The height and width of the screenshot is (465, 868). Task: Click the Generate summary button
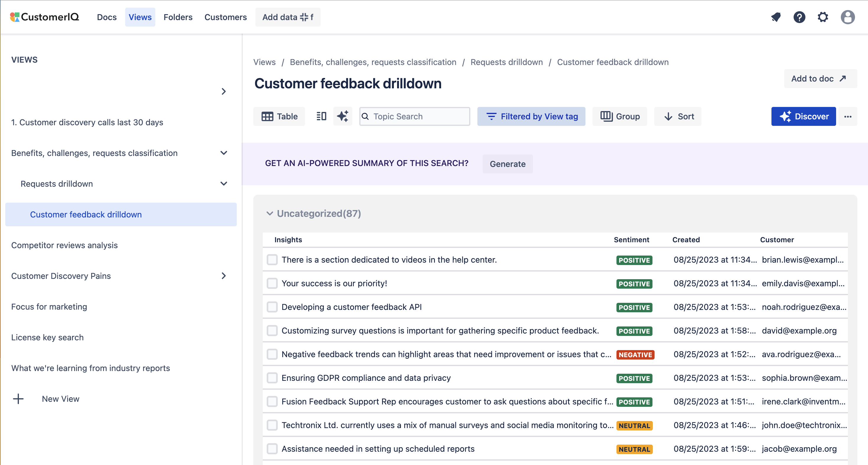click(x=507, y=164)
